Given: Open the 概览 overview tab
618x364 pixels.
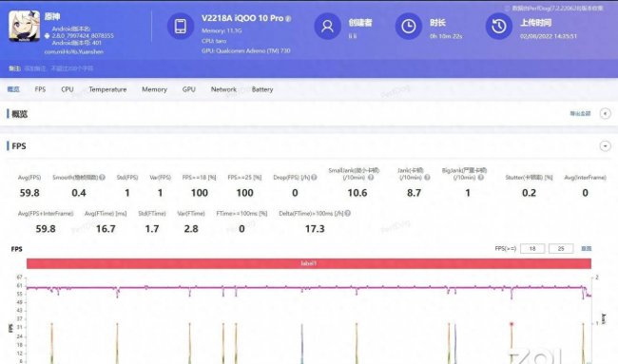Looking at the screenshot, I should click(13, 89).
